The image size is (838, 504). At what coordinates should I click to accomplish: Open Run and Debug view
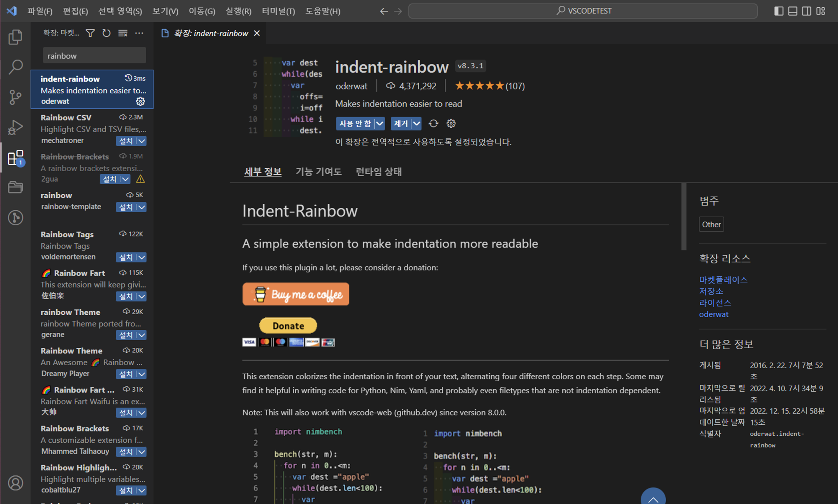(15, 127)
